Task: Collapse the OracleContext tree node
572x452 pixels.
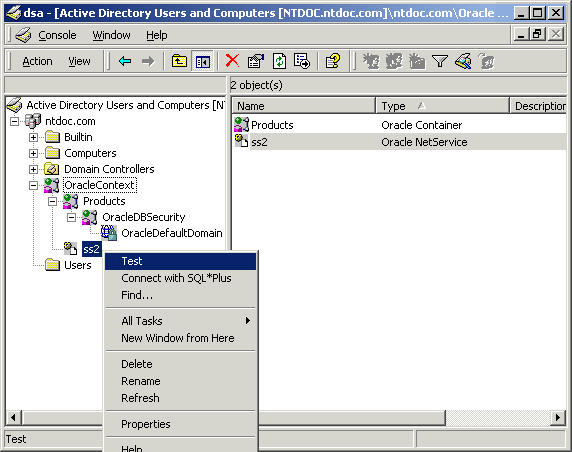Action: [x=33, y=185]
